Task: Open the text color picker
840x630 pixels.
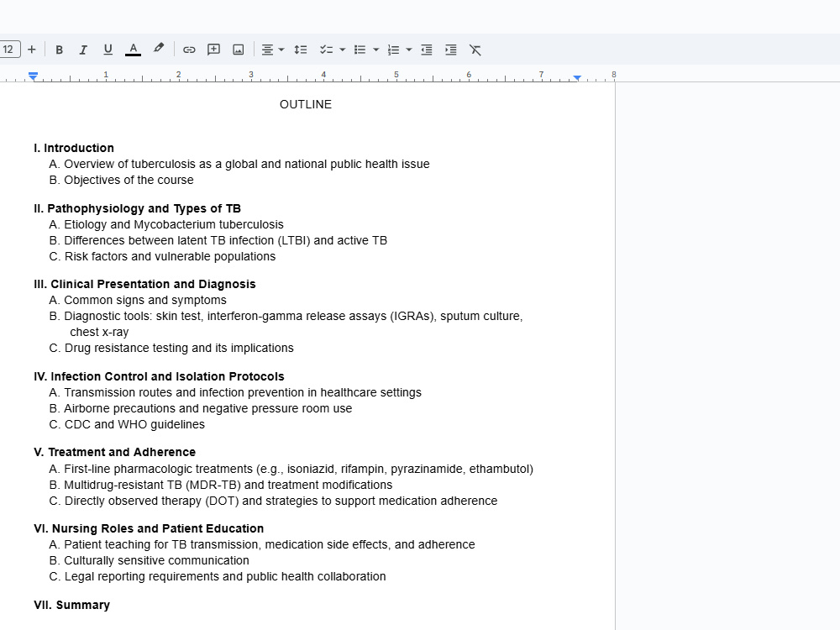Action: [133, 50]
